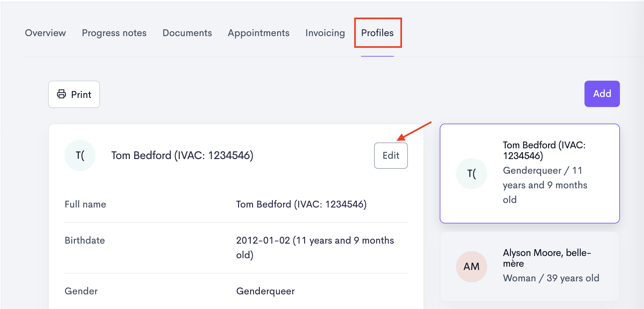Click Tom Bedford's avatar in profile header
This screenshot has width=644, height=309.
(x=80, y=155)
